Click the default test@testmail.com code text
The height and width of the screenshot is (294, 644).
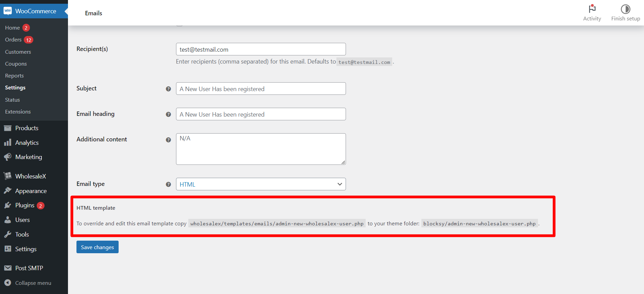point(364,62)
